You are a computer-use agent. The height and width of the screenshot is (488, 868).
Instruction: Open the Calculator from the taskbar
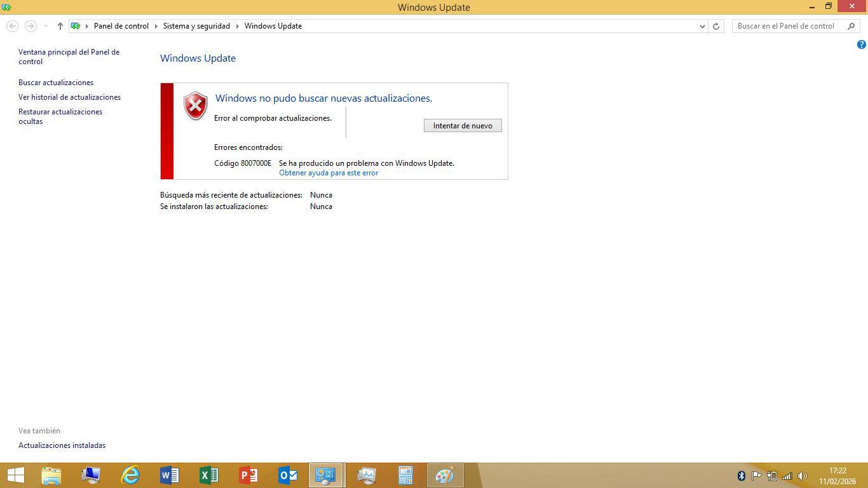click(x=405, y=475)
